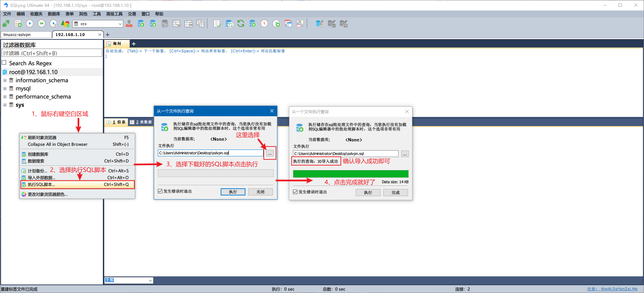
Task: Click the format query shapes icon
Action: pos(66,23)
